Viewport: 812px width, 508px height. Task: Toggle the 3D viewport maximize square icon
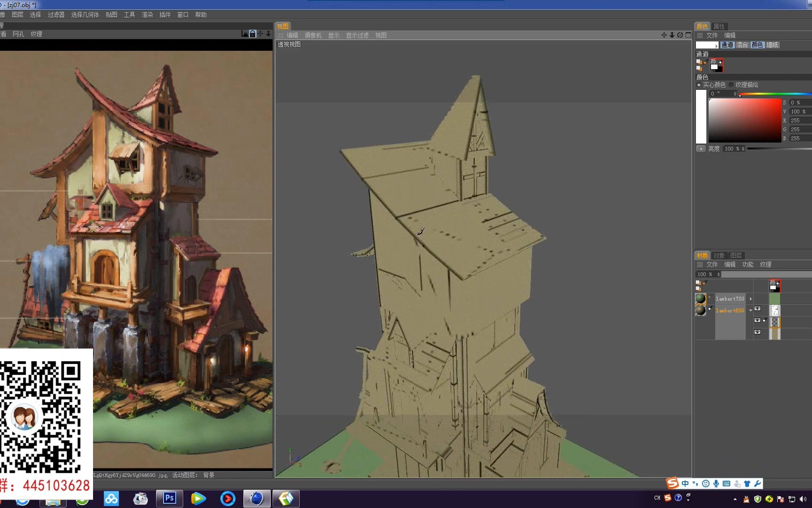click(688, 35)
